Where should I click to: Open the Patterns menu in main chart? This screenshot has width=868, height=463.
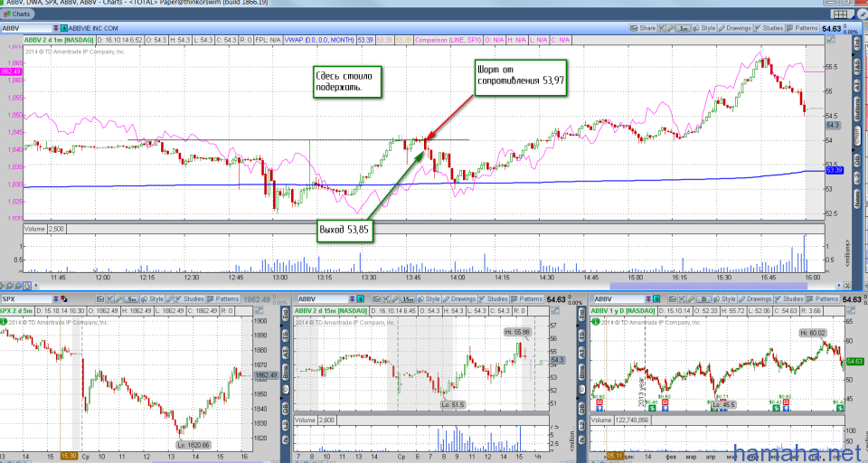pyautogui.click(x=802, y=28)
